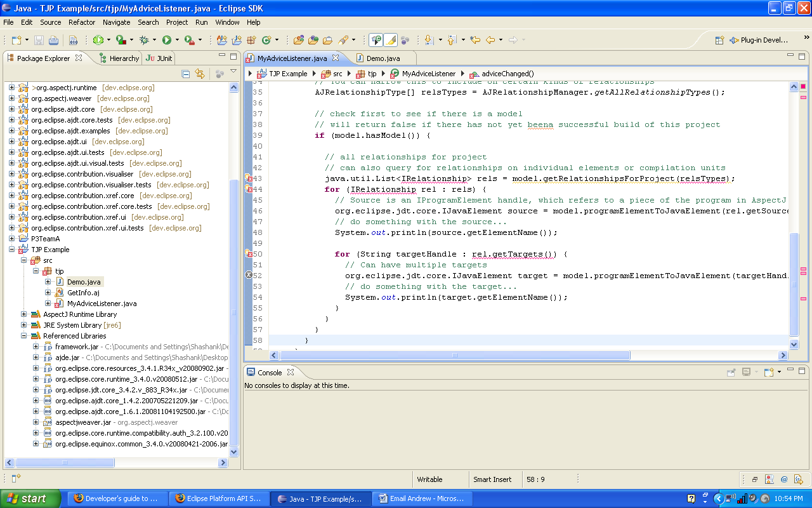Viewport: 812px width, 508px height.
Task: Switch to the Hierarchy tab
Action: click(x=119, y=58)
